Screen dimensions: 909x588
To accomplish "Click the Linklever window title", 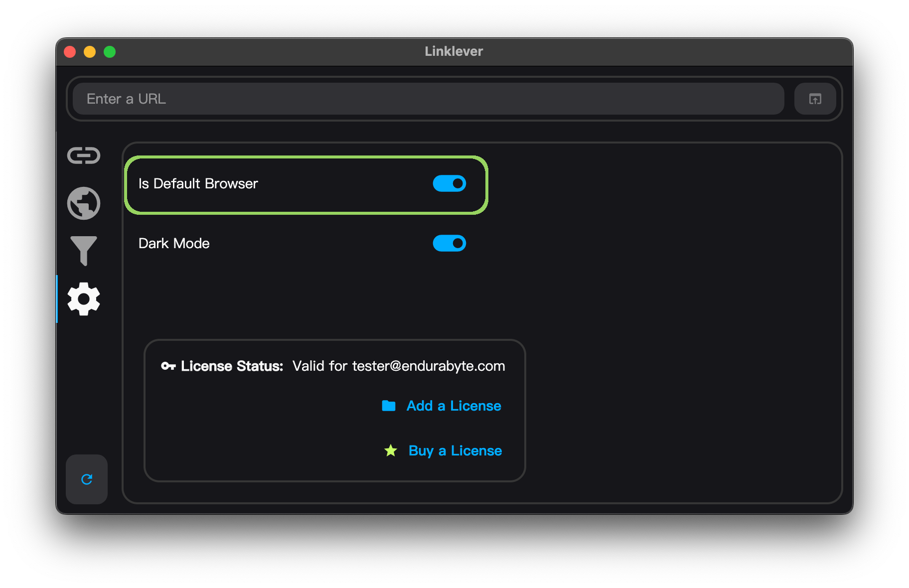I will pyautogui.click(x=454, y=51).
